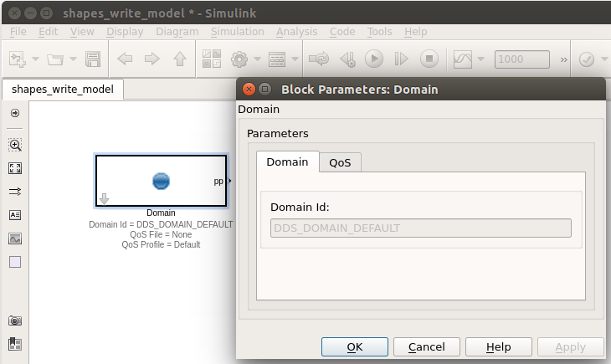The height and width of the screenshot is (364, 611).
Task: Click the 'QoS Profile = Default' annotation text
Action: coord(161,244)
